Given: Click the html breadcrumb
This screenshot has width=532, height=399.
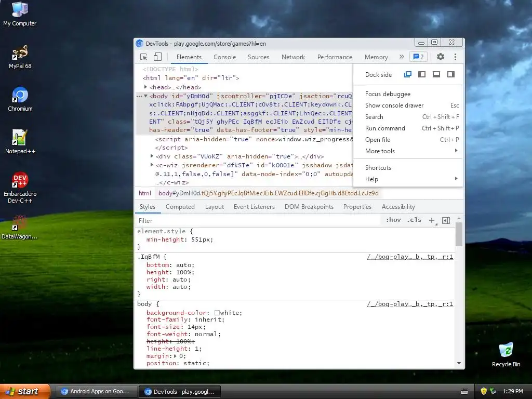Looking at the screenshot, I should click(145, 193).
